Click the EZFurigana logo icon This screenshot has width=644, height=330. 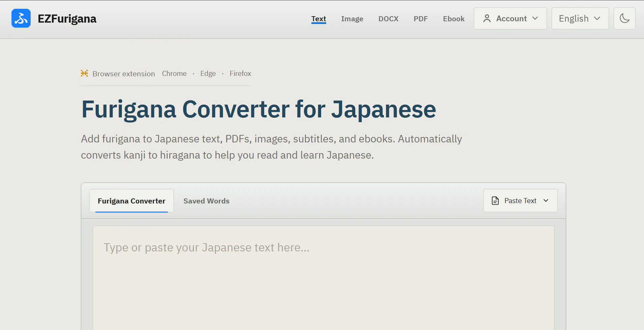pyautogui.click(x=21, y=18)
